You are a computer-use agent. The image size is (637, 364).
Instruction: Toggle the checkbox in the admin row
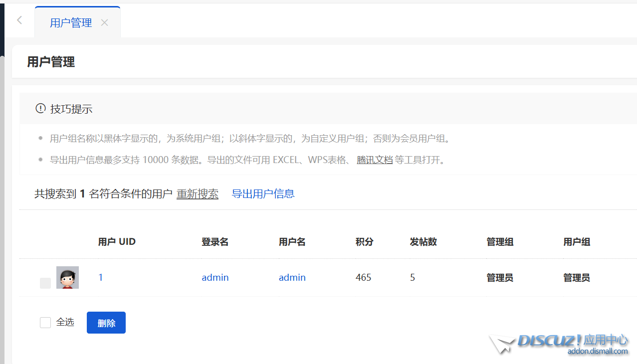click(45, 283)
